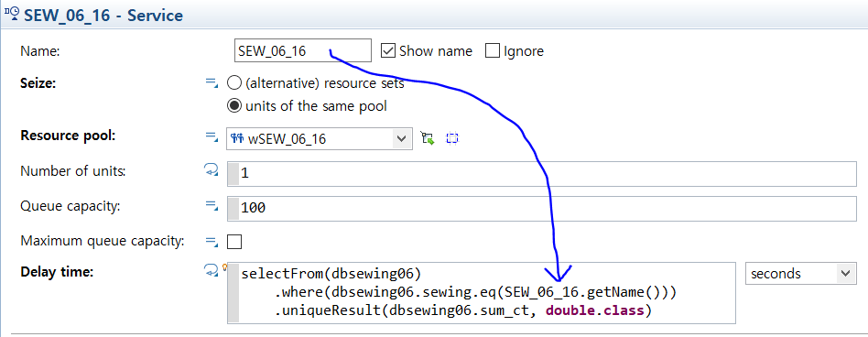This screenshot has height=337, width=868.
Task: Click the Maximum queue capacity label
Action: (102, 241)
